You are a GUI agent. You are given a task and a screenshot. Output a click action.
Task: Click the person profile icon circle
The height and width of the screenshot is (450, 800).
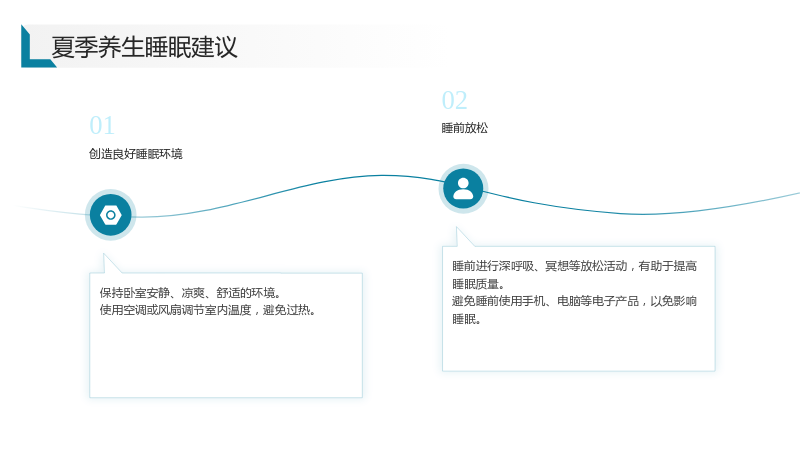(463, 189)
